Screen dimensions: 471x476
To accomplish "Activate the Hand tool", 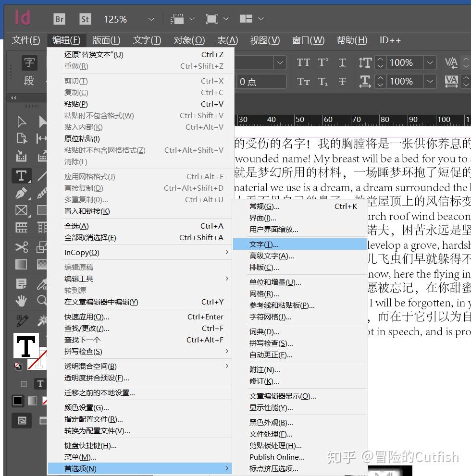I will click(21, 301).
